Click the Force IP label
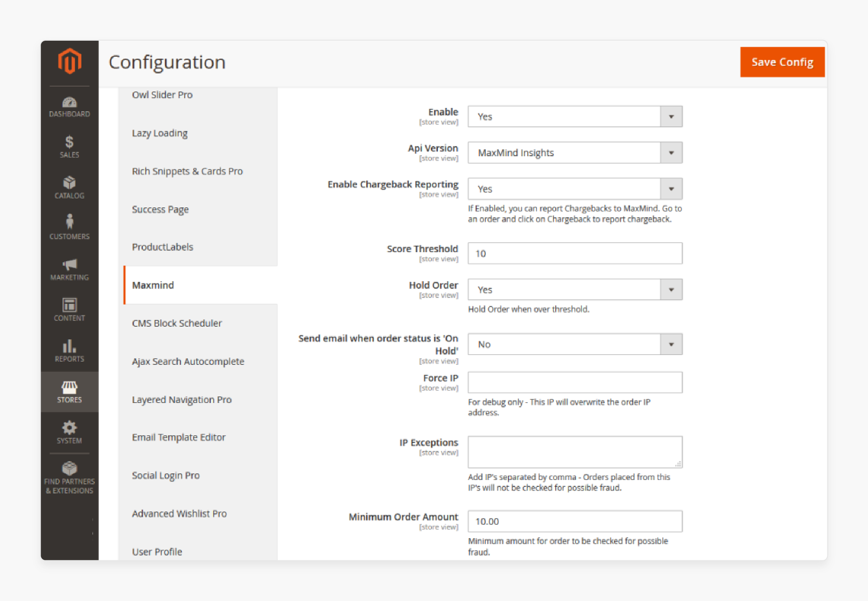Image resolution: width=868 pixels, height=601 pixels. [x=441, y=378]
